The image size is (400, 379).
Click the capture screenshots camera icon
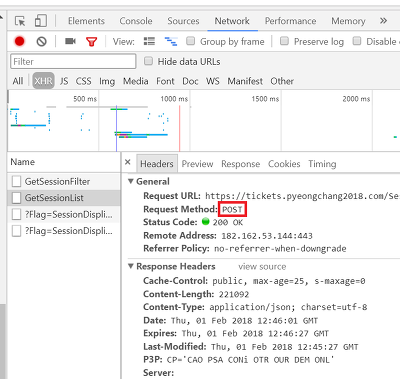pos(70,41)
